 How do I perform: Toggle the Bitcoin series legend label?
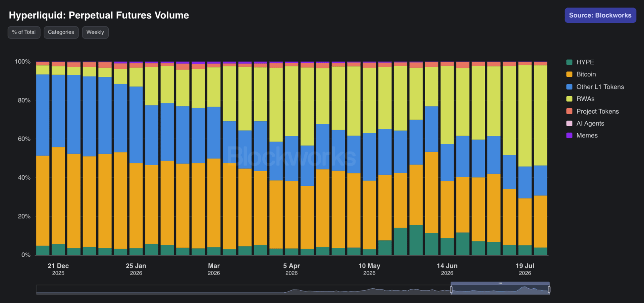pyautogui.click(x=586, y=74)
